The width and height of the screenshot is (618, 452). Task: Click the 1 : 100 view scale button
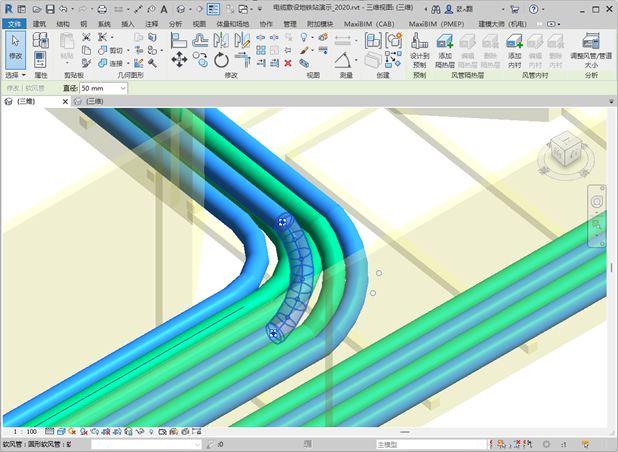point(26,431)
